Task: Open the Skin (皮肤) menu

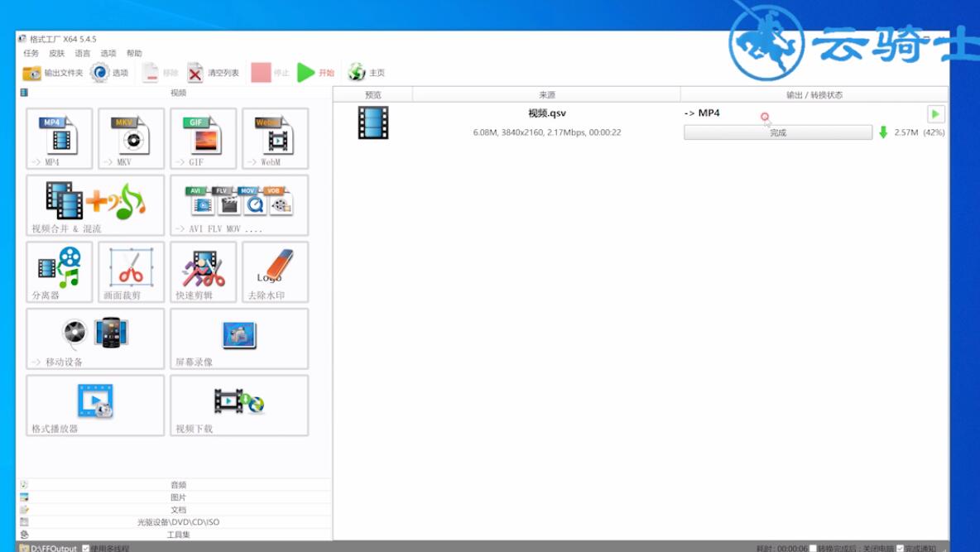Action: (x=57, y=53)
